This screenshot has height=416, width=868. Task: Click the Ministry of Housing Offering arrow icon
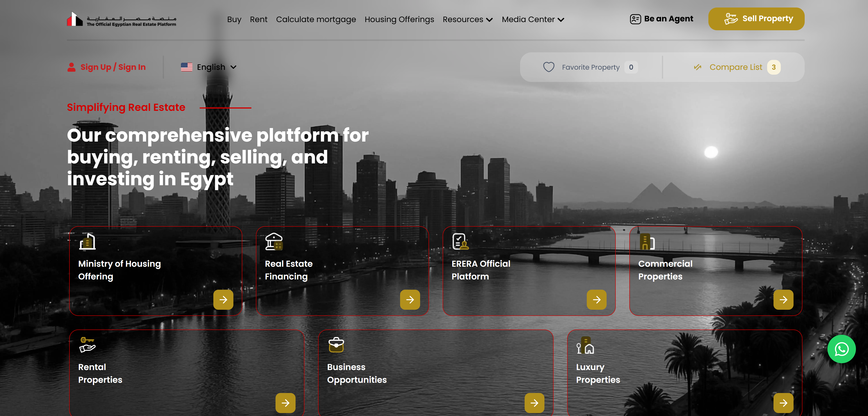tap(223, 299)
